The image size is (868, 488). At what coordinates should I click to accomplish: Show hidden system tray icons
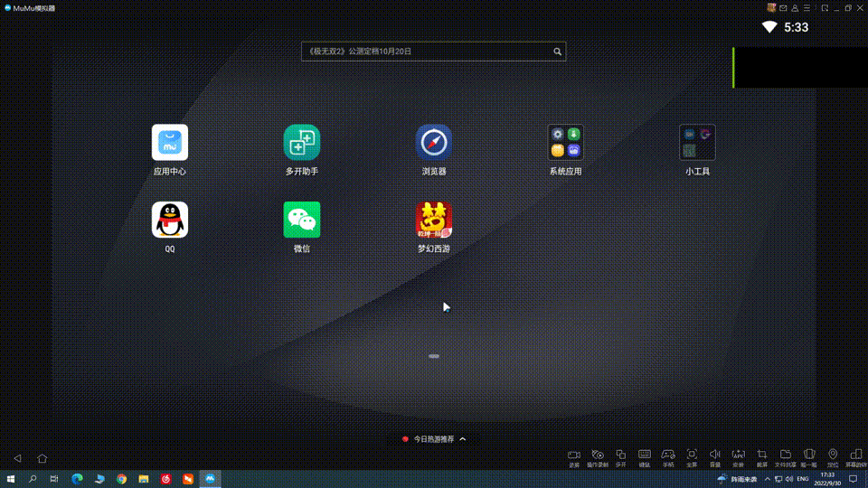(x=768, y=479)
